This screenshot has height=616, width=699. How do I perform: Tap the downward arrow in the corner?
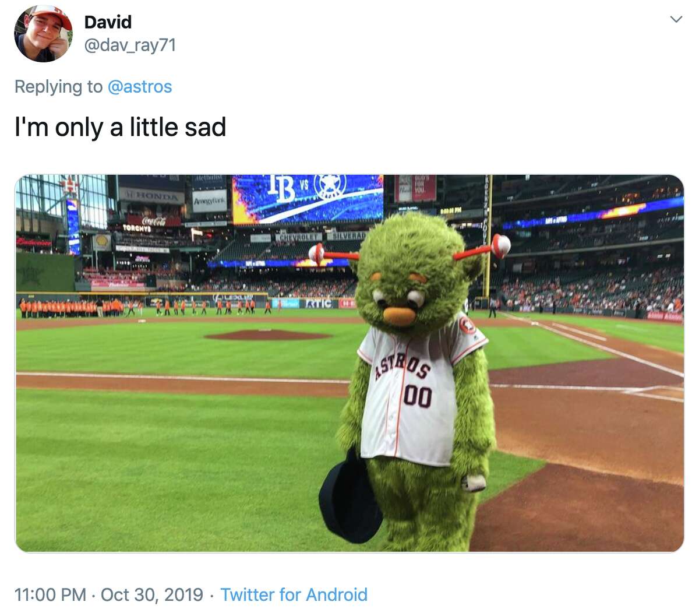click(676, 19)
